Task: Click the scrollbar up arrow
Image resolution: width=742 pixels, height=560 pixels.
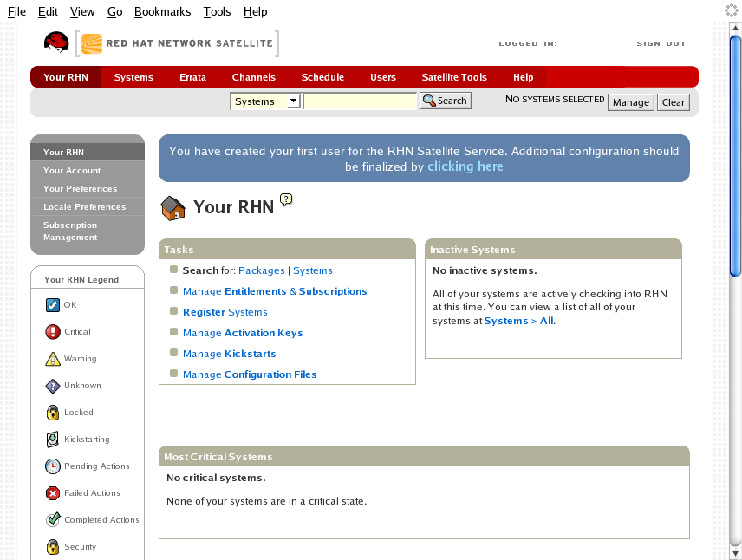Action: 735,28
